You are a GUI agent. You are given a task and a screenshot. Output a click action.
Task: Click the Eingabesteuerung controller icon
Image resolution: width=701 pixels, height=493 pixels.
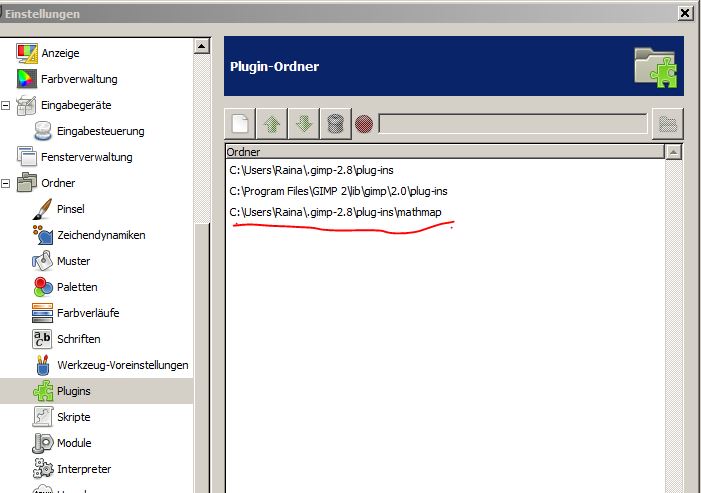(x=43, y=131)
